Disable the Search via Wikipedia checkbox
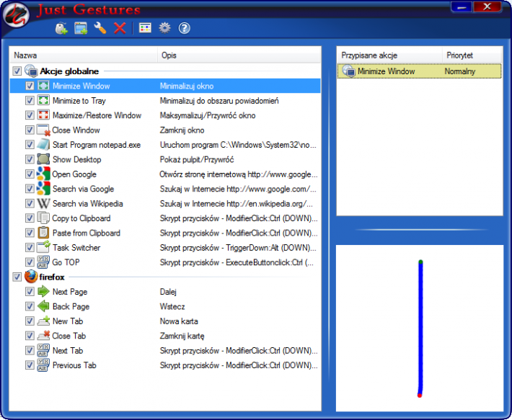Image resolution: width=512 pixels, height=420 pixels. (x=30, y=203)
